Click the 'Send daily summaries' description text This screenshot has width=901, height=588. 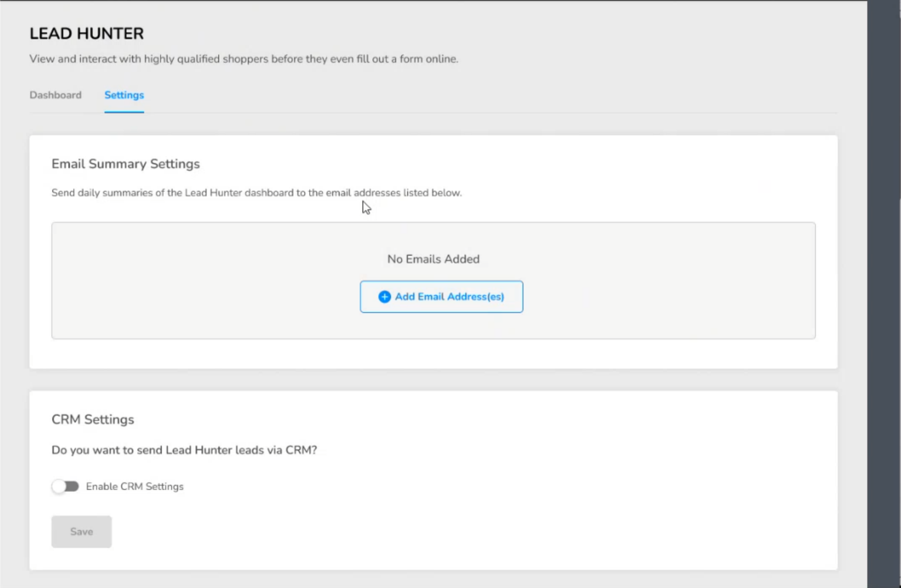coord(257,192)
